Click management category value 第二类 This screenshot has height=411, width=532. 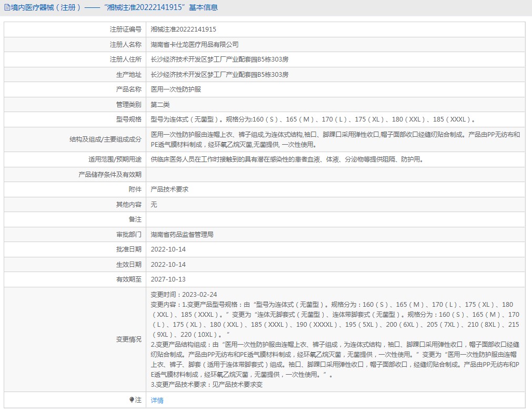click(160, 105)
